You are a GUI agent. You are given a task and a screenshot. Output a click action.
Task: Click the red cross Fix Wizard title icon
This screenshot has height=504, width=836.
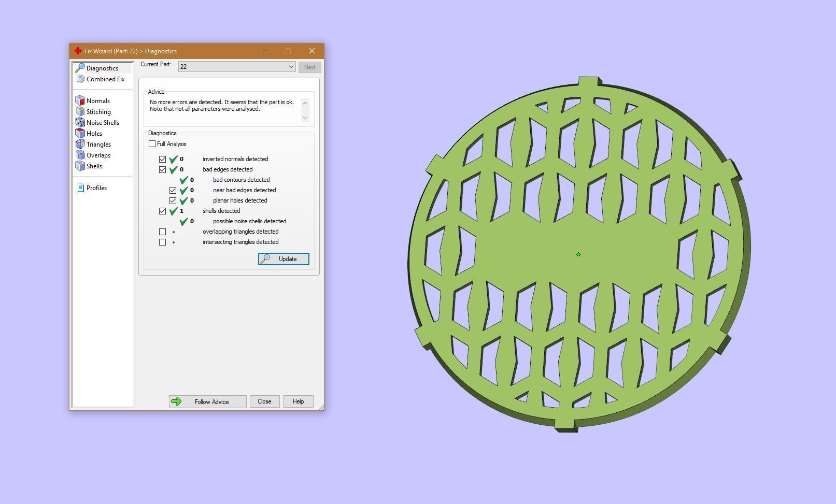tap(78, 51)
